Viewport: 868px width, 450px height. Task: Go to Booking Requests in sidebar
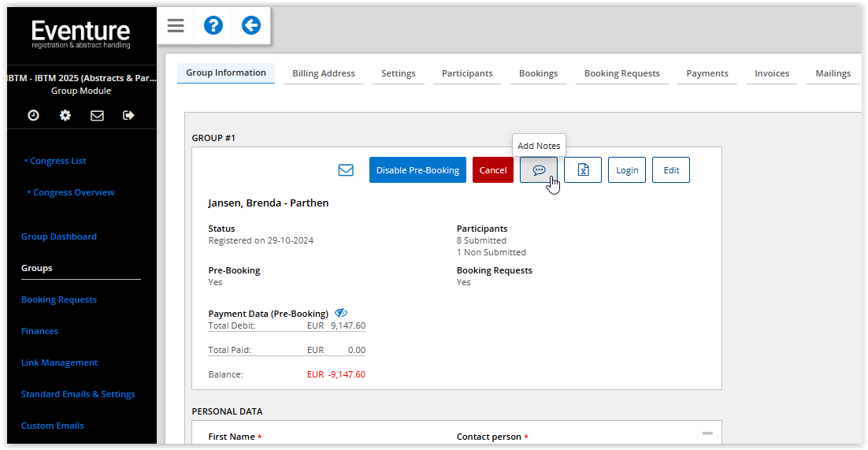[59, 299]
